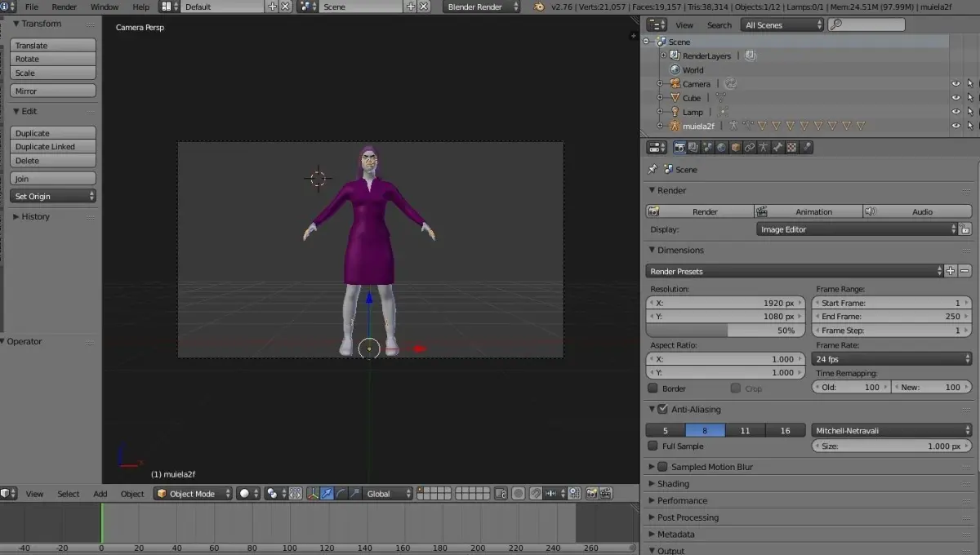Toggle Lamp visibility eye in outliner
The width and height of the screenshot is (980, 555).
pos(955,111)
